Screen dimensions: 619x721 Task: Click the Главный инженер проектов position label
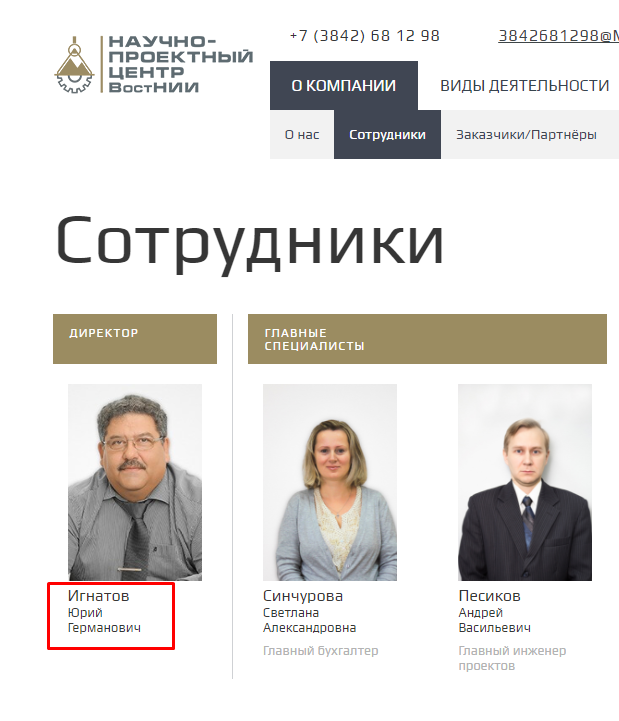tap(512, 658)
